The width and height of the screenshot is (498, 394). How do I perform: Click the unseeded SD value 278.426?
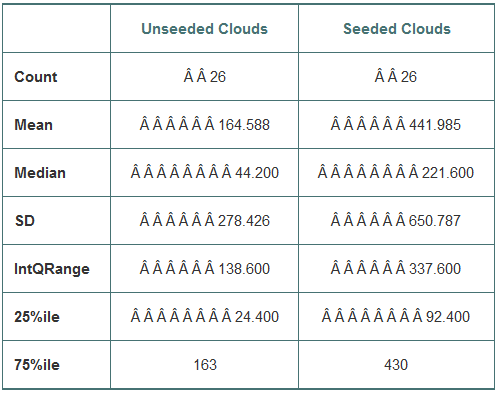pos(244,221)
